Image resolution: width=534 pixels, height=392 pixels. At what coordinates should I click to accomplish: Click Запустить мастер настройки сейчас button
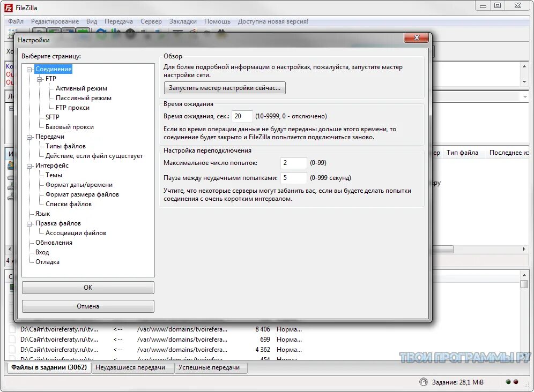tap(224, 88)
